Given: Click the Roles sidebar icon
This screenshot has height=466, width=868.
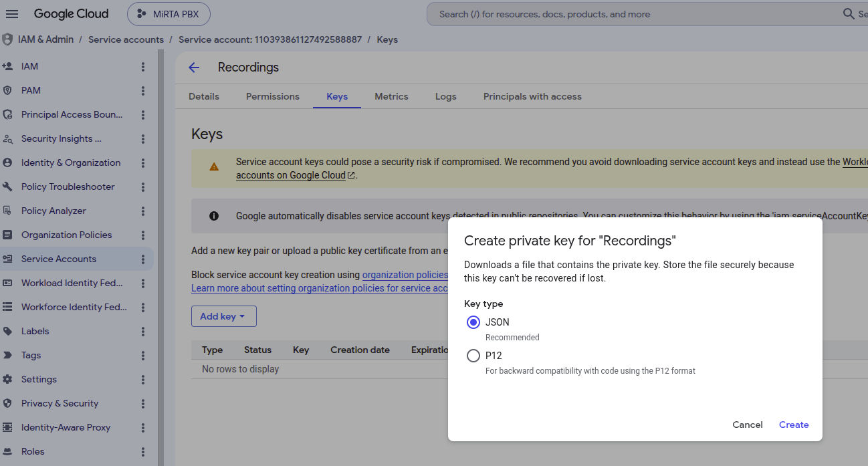Looking at the screenshot, I should 7,451.
